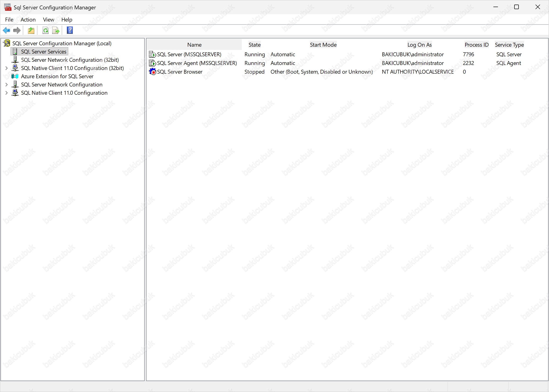Select the SQL Server Browser service icon
The image size is (549, 392).
click(152, 72)
